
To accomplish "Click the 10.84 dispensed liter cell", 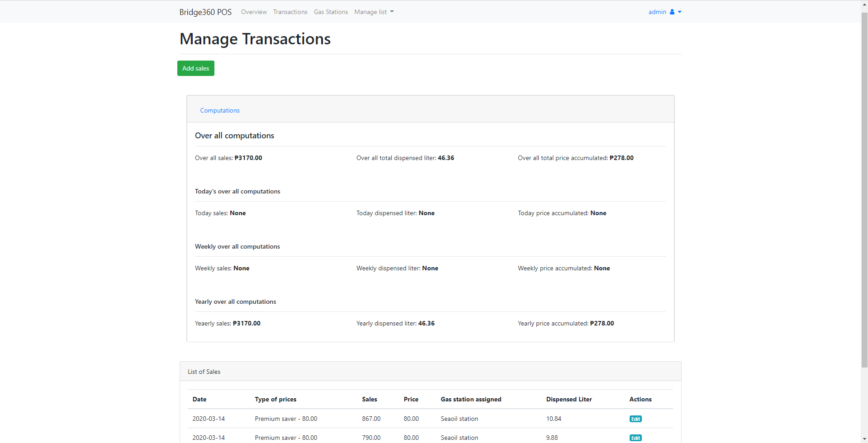I will (x=554, y=419).
